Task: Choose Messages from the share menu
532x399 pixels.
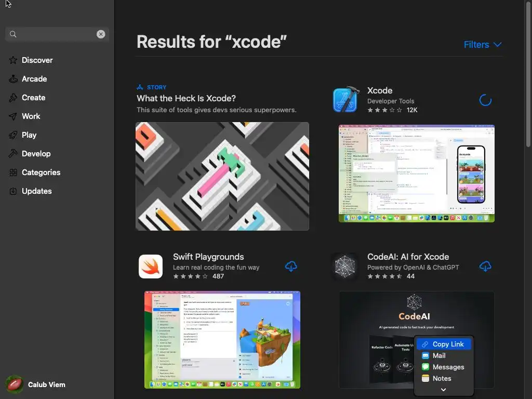Action: coord(444,367)
